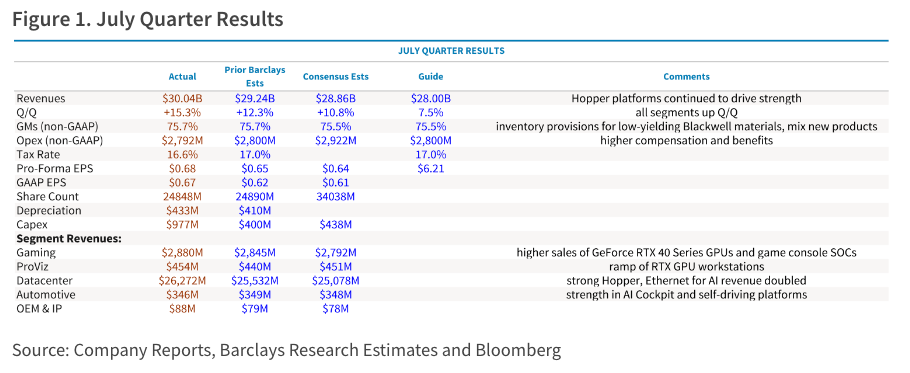The width and height of the screenshot is (910, 373).
Task: Select the actual revenue value '$30.04B'
Action: (182, 99)
